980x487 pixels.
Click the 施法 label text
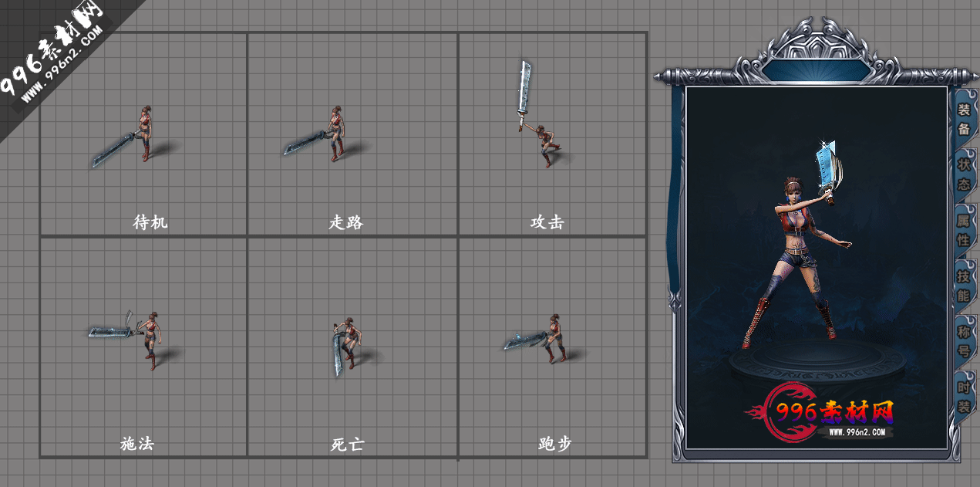[137, 444]
